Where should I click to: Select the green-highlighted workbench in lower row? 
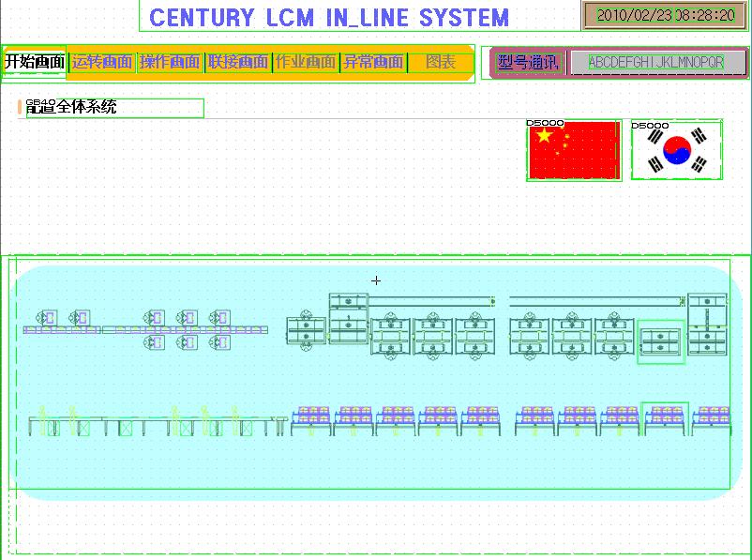[x=665, y=419]
